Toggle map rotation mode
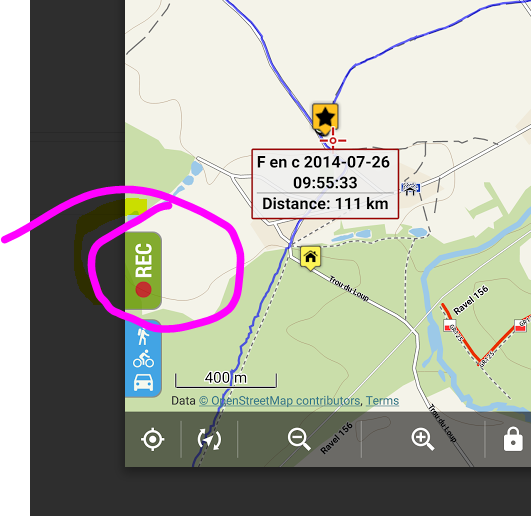The image size is (531, 516). point(209,439)
